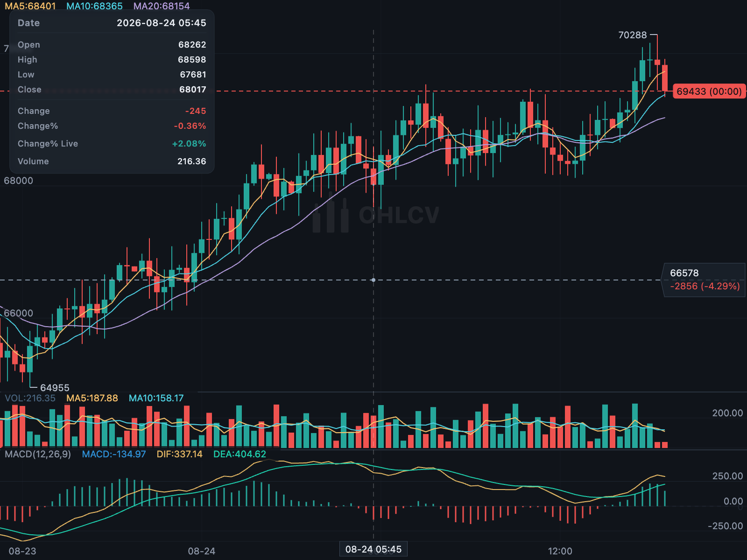Click the MA5:68401 price legend
The image size is (747, 560).
(30, 6)
